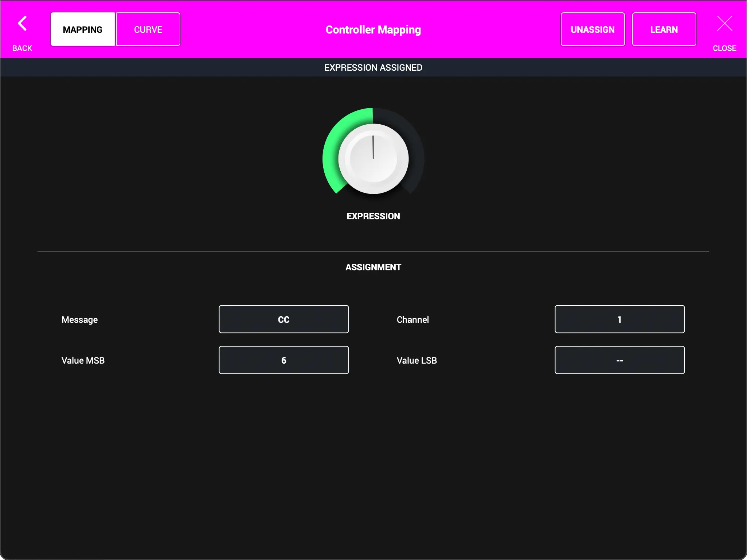Change the Value MSB field showing 6

[x=283, y=360]
